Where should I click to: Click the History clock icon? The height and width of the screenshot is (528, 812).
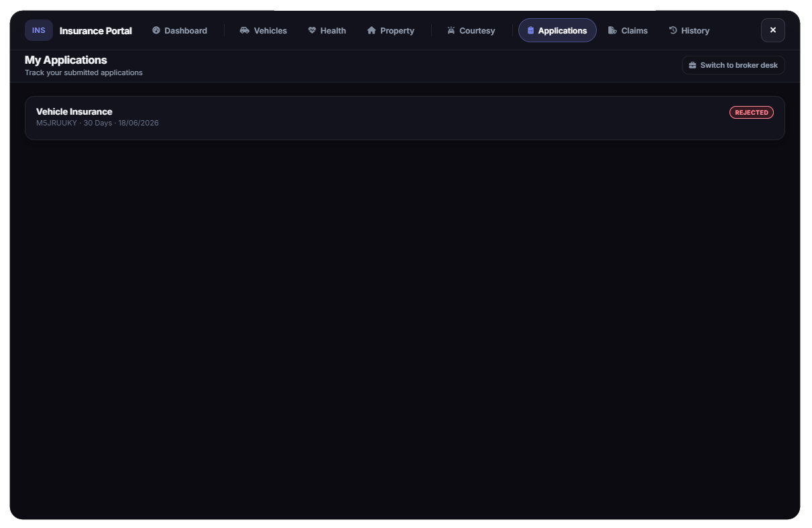(x=673, y=30)
